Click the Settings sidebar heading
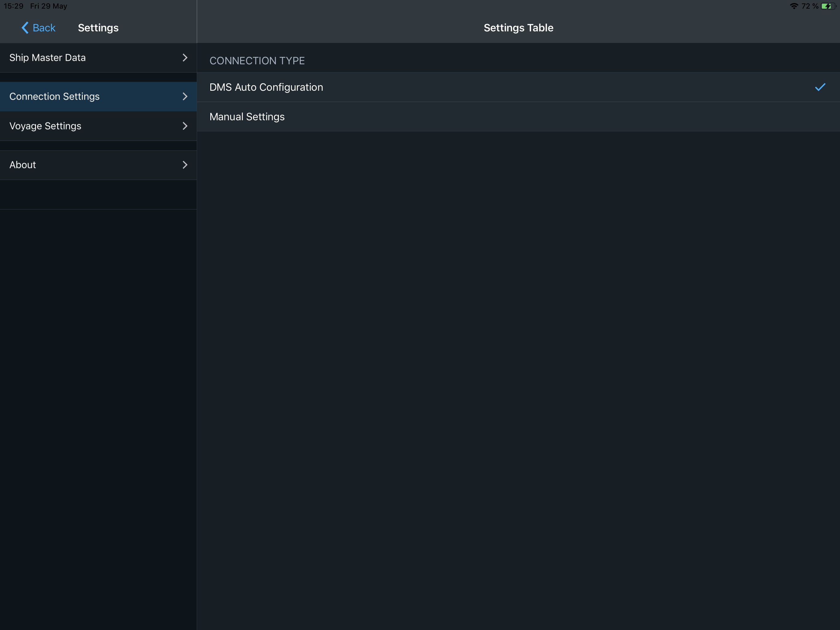The width and height of the screenshot is (840, 630). coord(98,28)
